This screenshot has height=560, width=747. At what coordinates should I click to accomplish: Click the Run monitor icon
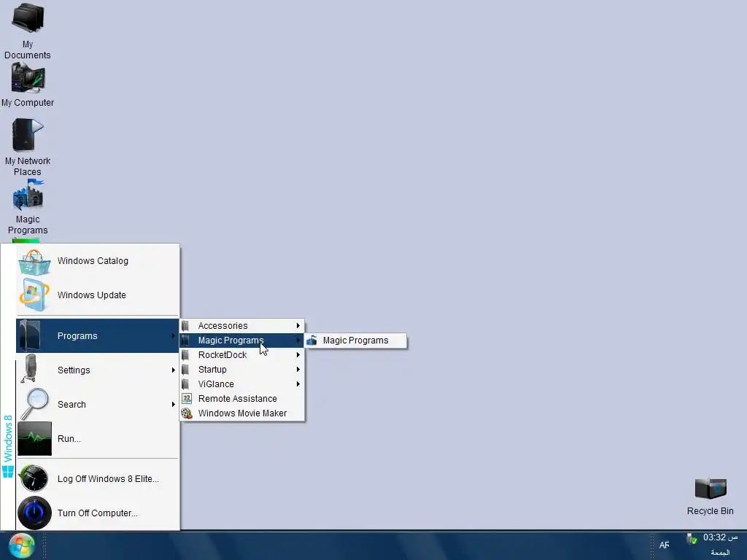[x=34, y=438]
